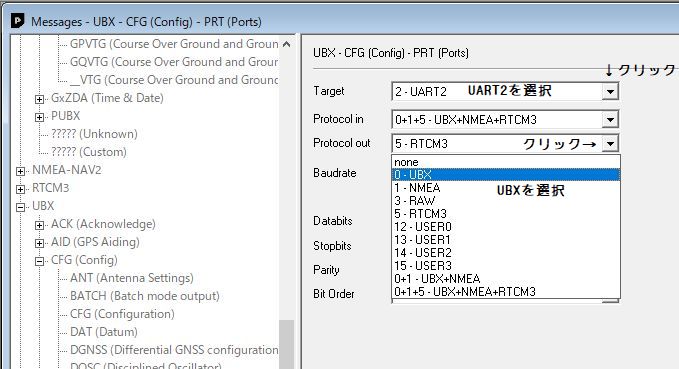Screen dimensions: 679x369
Task: Expand the RTCM3 tree node
Action: pyautogui.click(x=20, y=189)
